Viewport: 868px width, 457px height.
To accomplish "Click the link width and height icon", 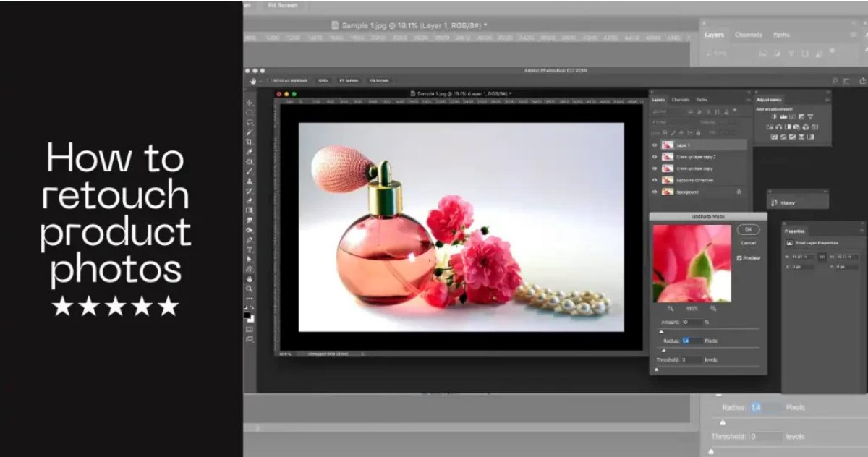I will [x=822, y=257].
